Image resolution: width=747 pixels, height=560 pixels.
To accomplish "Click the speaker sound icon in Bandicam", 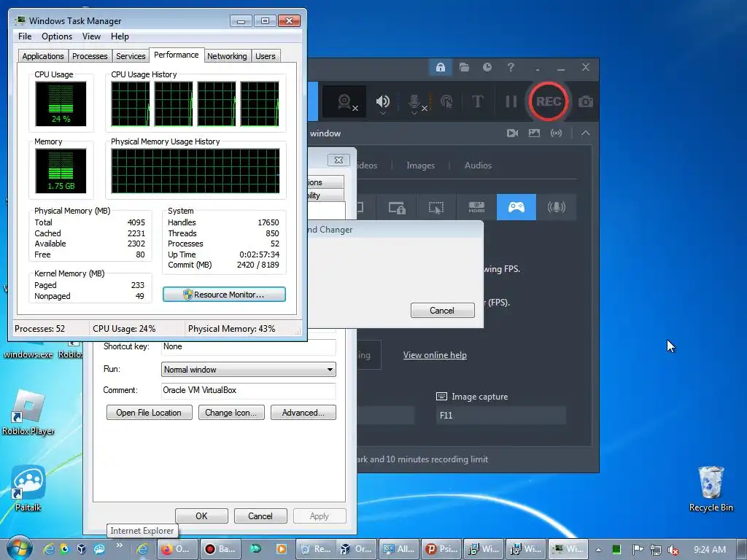I will [382, 101].
